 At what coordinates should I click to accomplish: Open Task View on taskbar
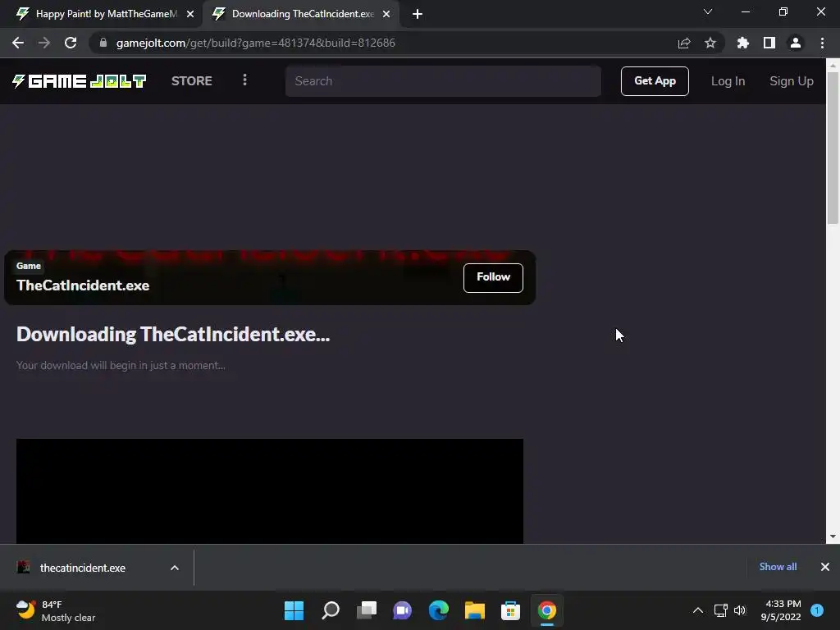367,610
